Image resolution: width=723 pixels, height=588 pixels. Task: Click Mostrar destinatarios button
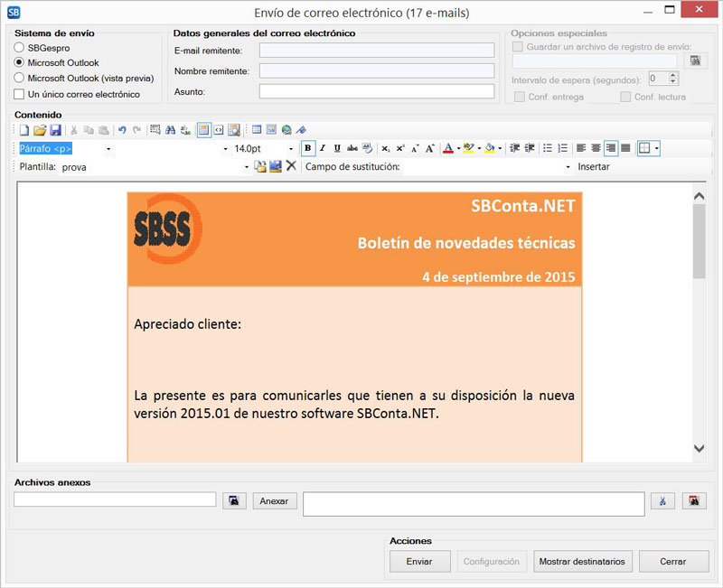click(581, 561)
